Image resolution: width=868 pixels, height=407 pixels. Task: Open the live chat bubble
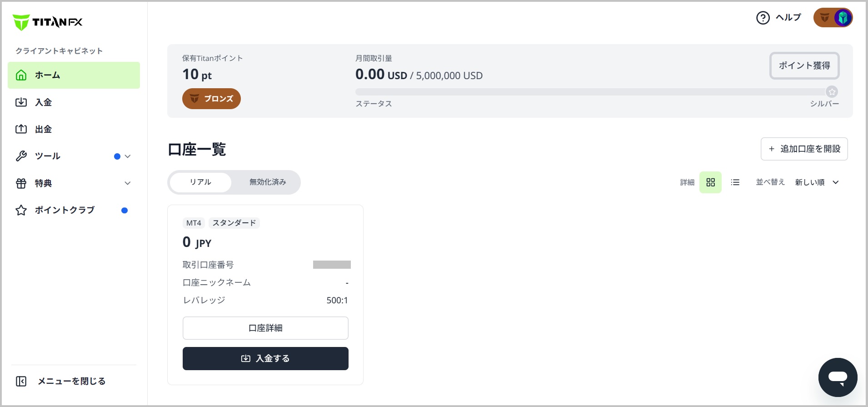tap(838, 377)
